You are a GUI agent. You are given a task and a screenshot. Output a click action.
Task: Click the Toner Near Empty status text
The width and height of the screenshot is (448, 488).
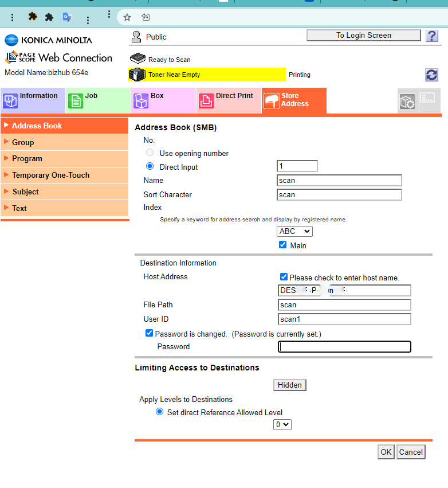174,75
